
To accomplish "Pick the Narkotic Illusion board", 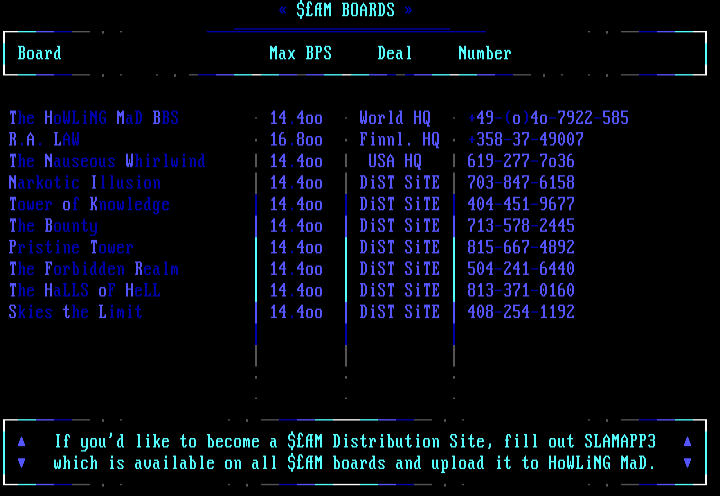I will [x=85, y=183].
